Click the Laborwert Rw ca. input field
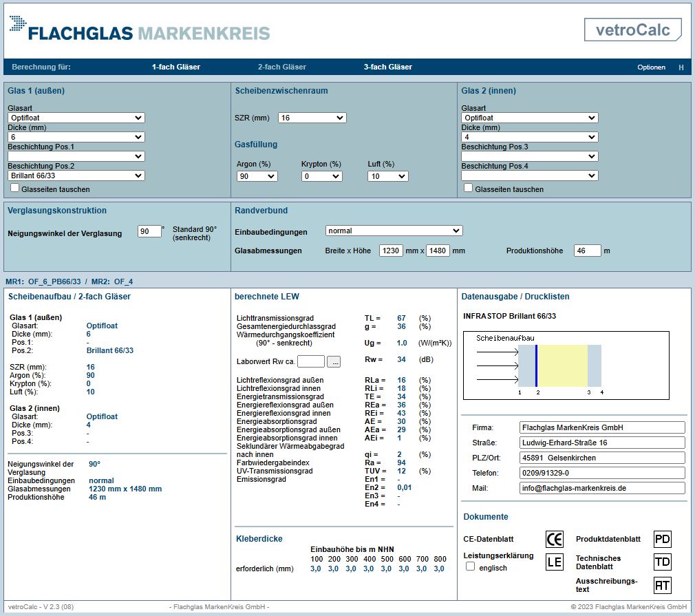 (x=311, y=361)
